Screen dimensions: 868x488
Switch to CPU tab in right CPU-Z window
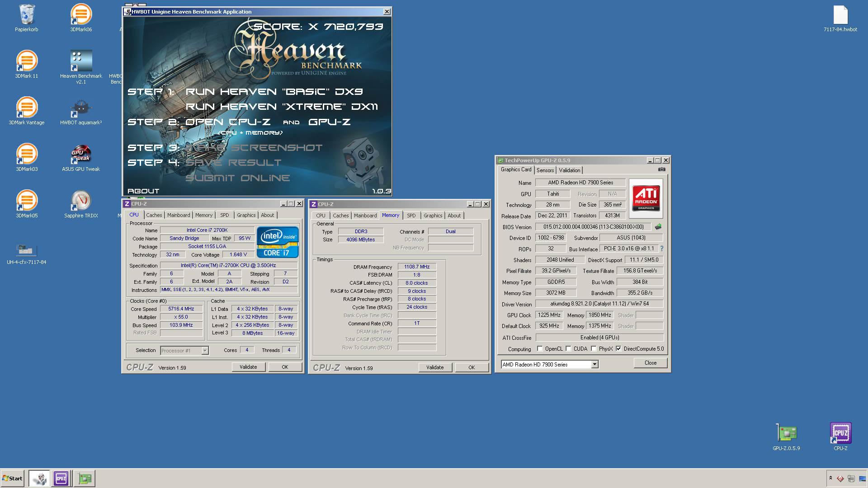(x=321, y=216)
